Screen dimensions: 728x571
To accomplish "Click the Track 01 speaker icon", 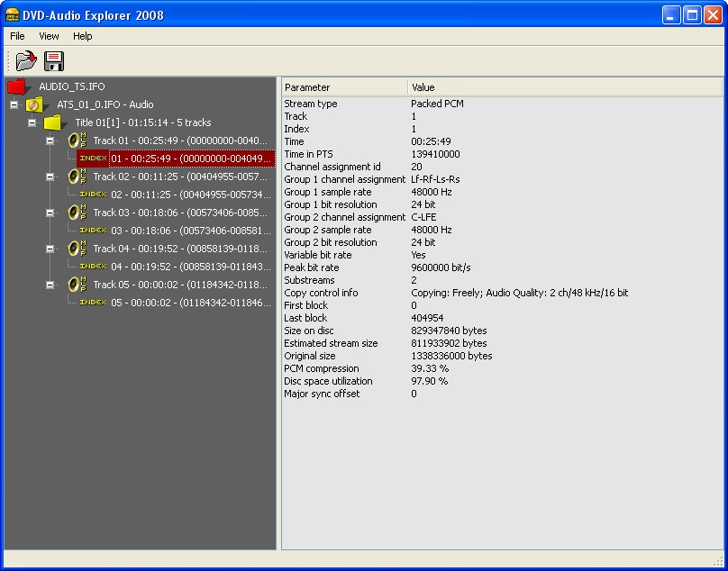I will pos(77,140).
